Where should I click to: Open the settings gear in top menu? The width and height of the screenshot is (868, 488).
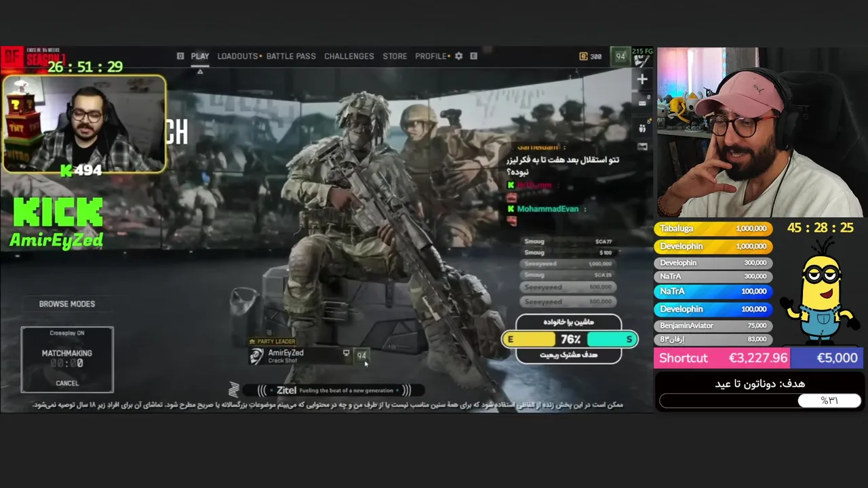tap(458, 56)
